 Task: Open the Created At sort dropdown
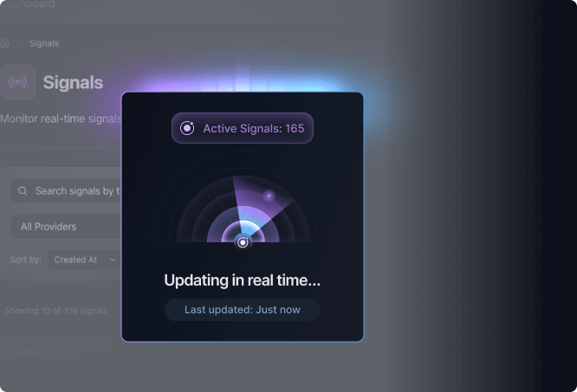coord(84,260)
